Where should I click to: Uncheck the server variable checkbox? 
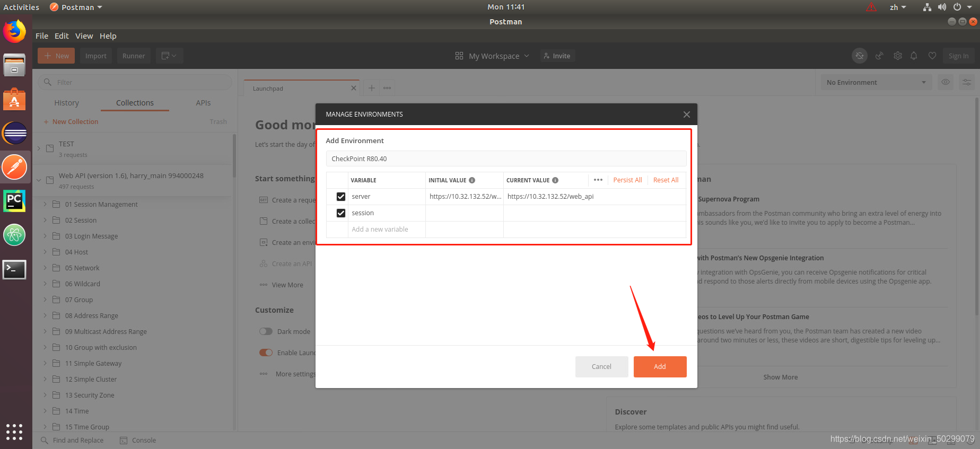point(341,197)
